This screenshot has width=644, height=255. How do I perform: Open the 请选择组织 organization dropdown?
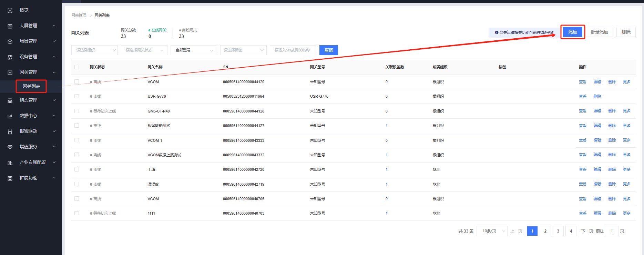pos(94,50)
